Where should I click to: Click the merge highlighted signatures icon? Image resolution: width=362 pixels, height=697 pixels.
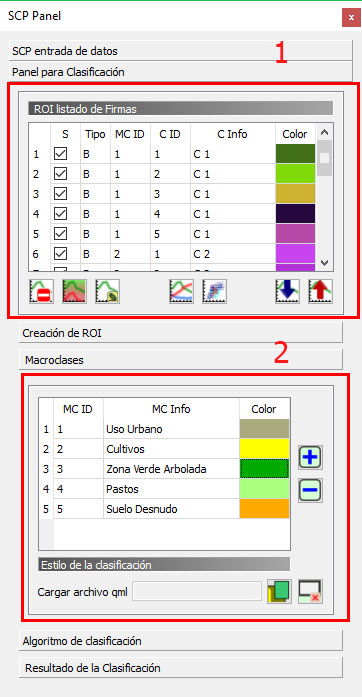pos(74,292)
